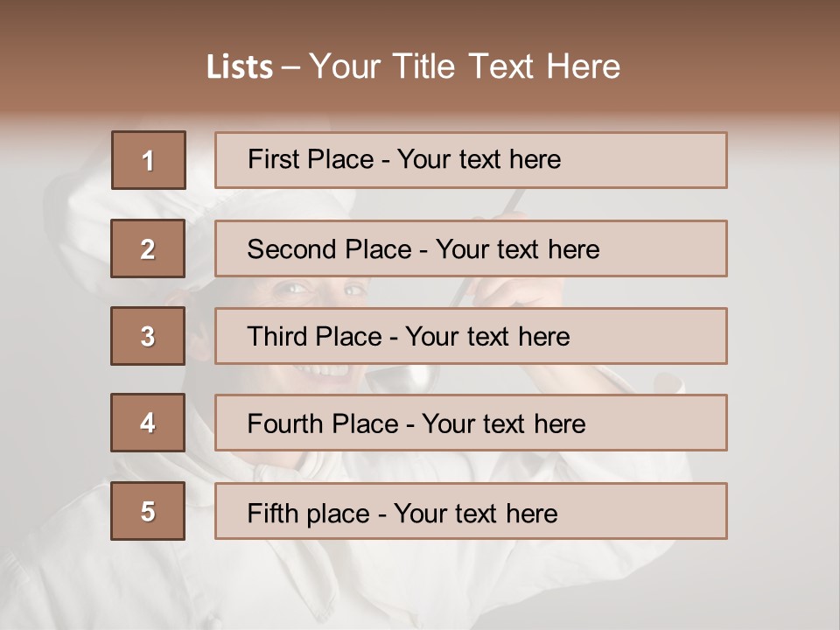
Task: Click the 'First Place - Your text here' field
Action: coord(471,160)
